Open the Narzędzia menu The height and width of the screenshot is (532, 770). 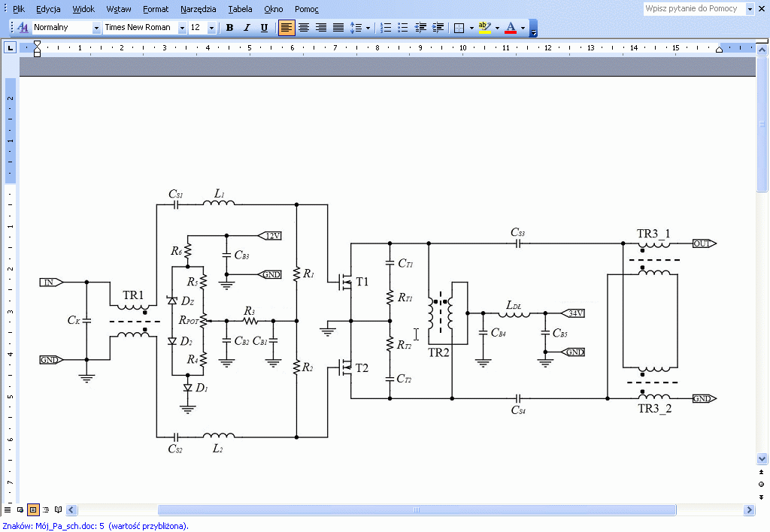point(199,9)
